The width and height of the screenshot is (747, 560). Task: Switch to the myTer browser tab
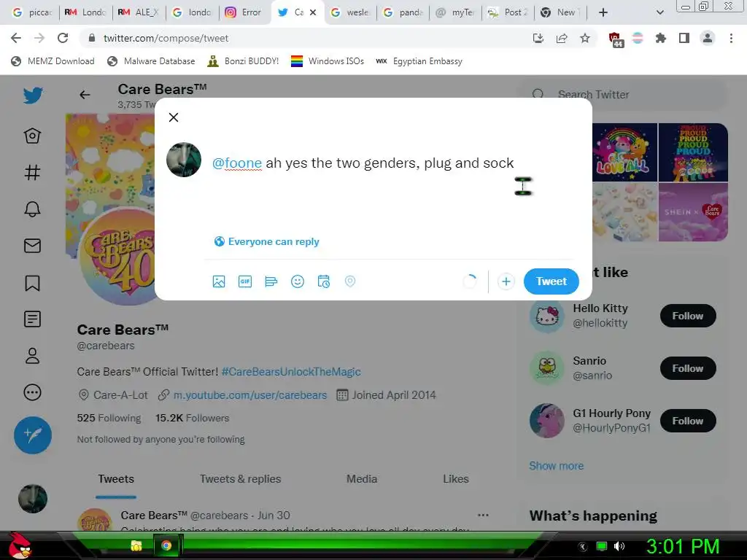point(456,12)
